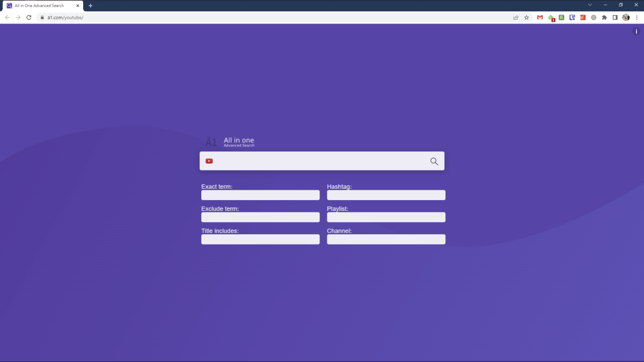
Task: Click the magnifying glass search icon
Action: pyautogui.click(x=434, y=161)
